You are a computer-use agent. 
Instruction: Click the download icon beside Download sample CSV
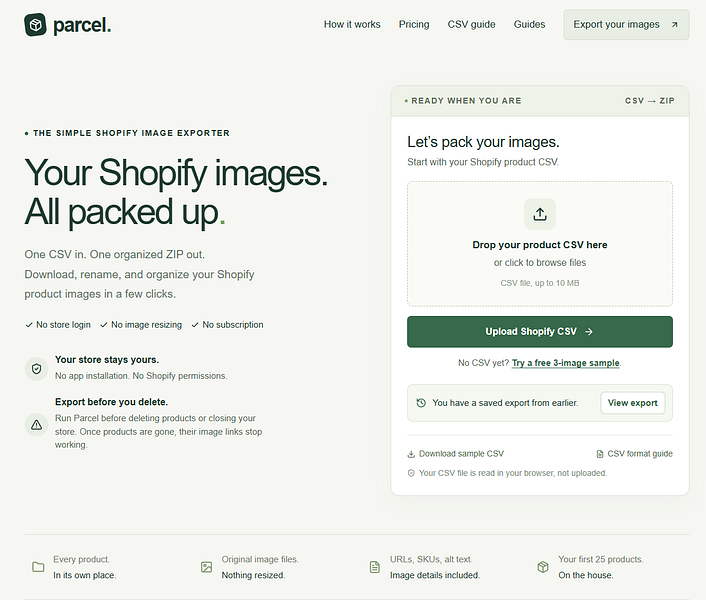coord(411,454)
